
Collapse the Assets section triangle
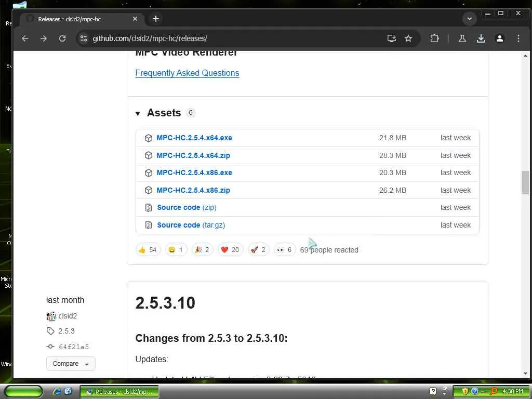click(138, 113)
